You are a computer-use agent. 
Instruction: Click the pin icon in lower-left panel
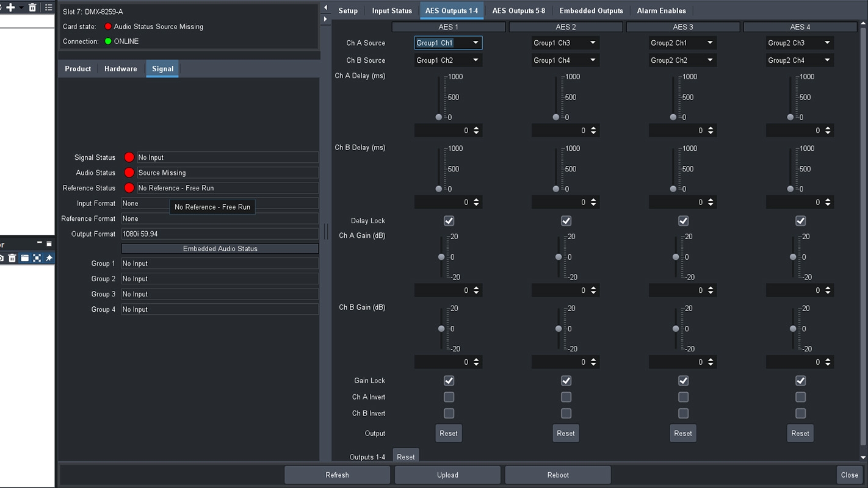(49, 258)
